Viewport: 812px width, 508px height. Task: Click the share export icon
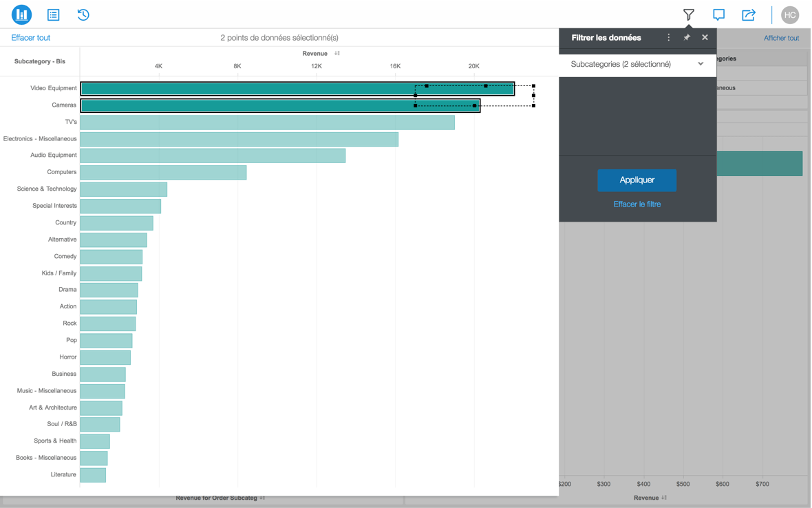click(x=749, y=15)
